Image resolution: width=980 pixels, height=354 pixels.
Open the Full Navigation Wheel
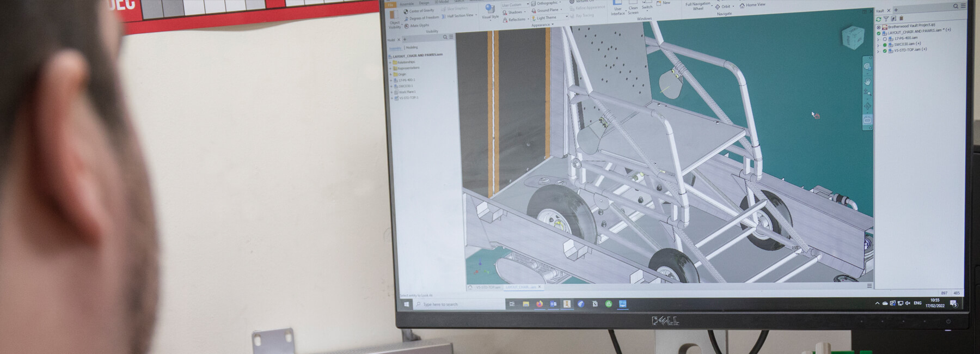coord(698,6)
